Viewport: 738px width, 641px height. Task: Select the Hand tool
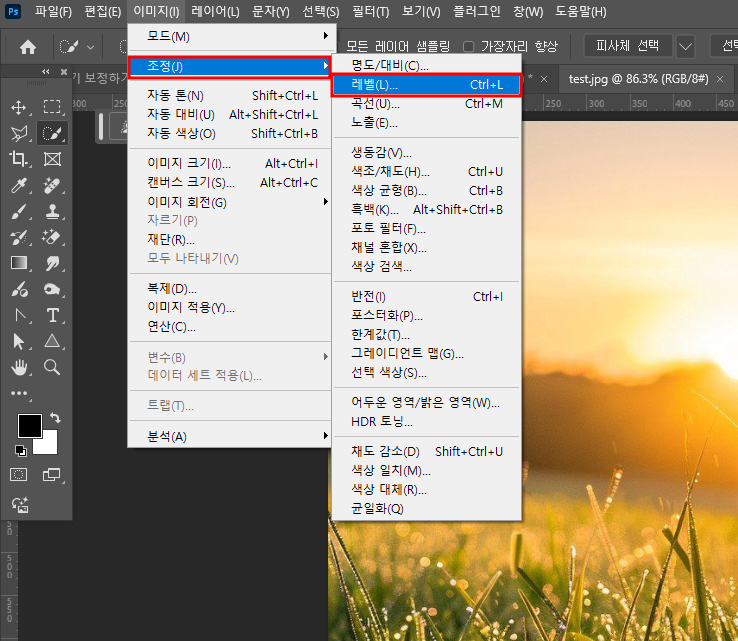pos(19,367)
